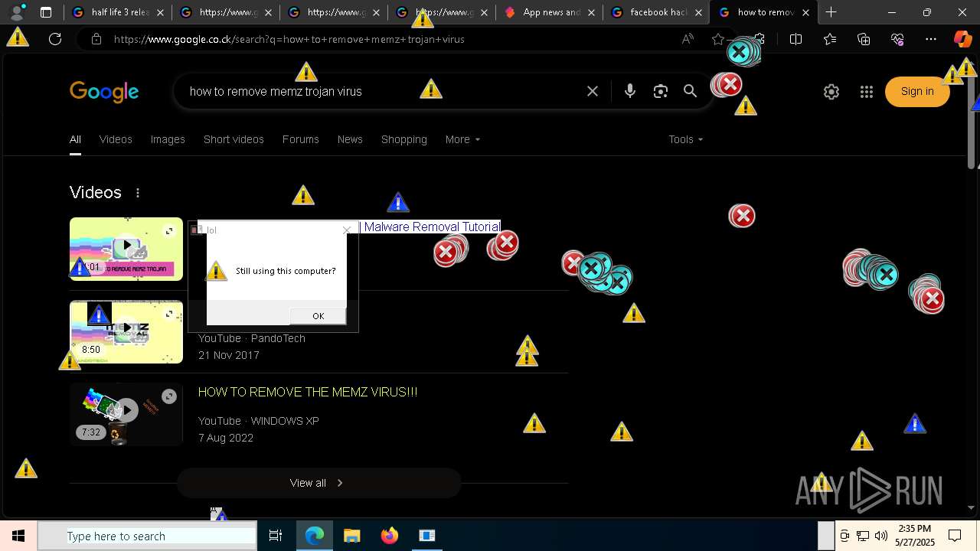This screenshot has width=980, height=551.
Task: Open the Edge profile icon
Action: pos(17,12)
